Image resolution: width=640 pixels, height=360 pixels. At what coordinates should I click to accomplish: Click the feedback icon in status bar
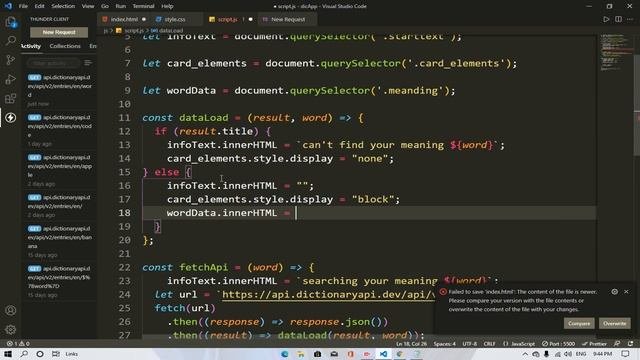pyautogui.click(x=617, y=344)
